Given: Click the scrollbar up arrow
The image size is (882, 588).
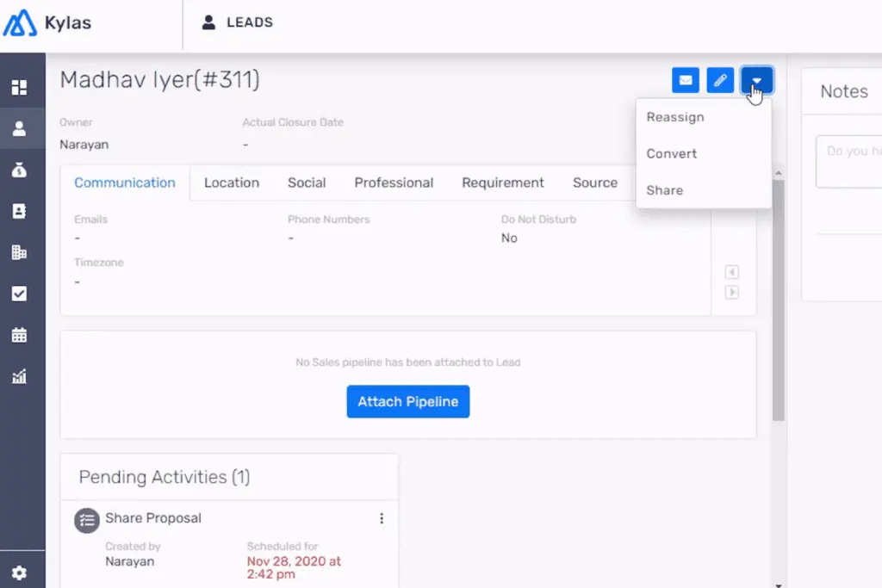Looking at the screenshot, I should point(779,173).
